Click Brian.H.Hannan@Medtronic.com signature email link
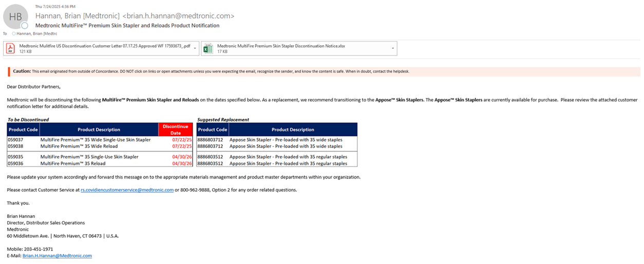Image resolution: width=644 pixels, height=264 pixels. pyautogui.click(x=57, y=255)
